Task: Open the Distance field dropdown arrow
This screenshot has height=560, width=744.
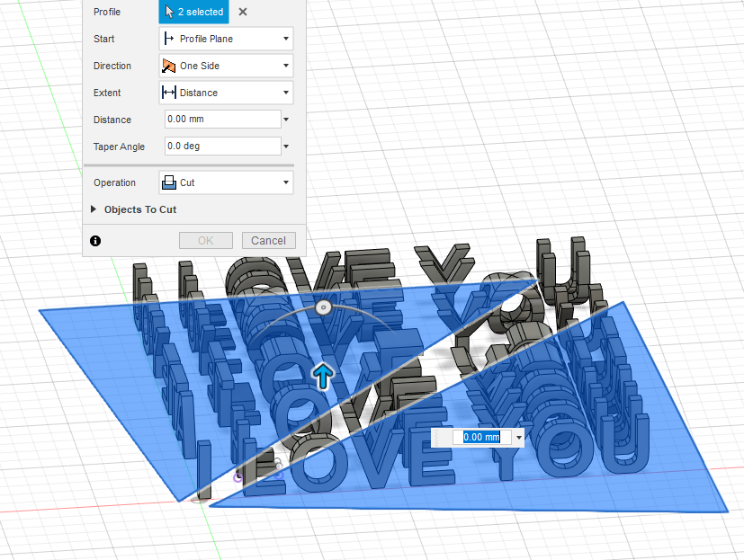Action: pos(286,119)
